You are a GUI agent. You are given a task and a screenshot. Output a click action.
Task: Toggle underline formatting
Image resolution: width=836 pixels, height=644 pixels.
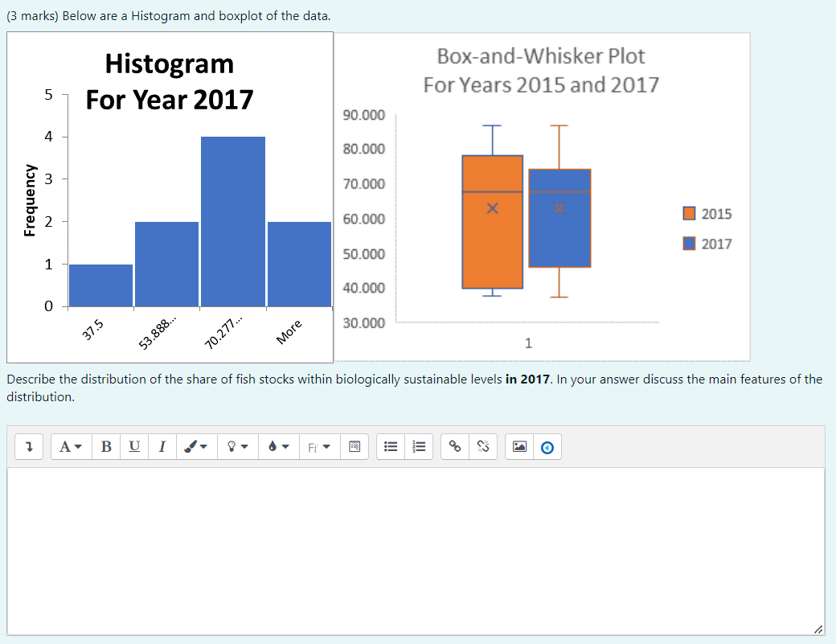(x=134, y=447)
